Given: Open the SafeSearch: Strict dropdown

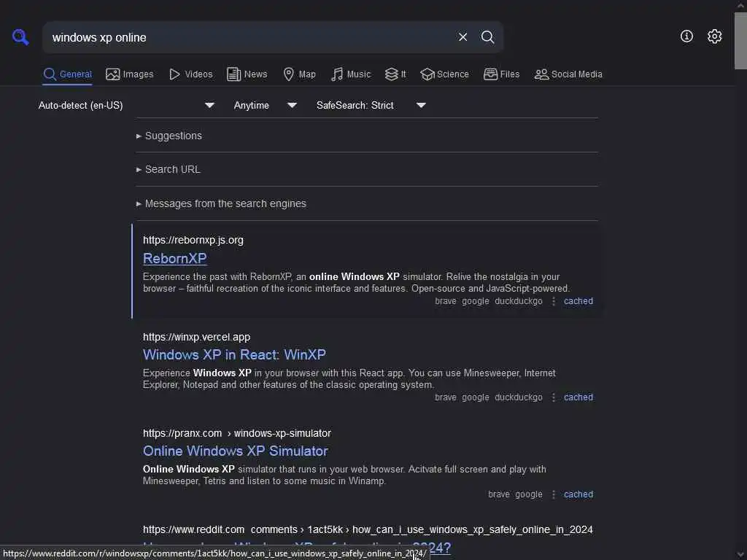Looking at the screenshot, I should pos(371,105).
